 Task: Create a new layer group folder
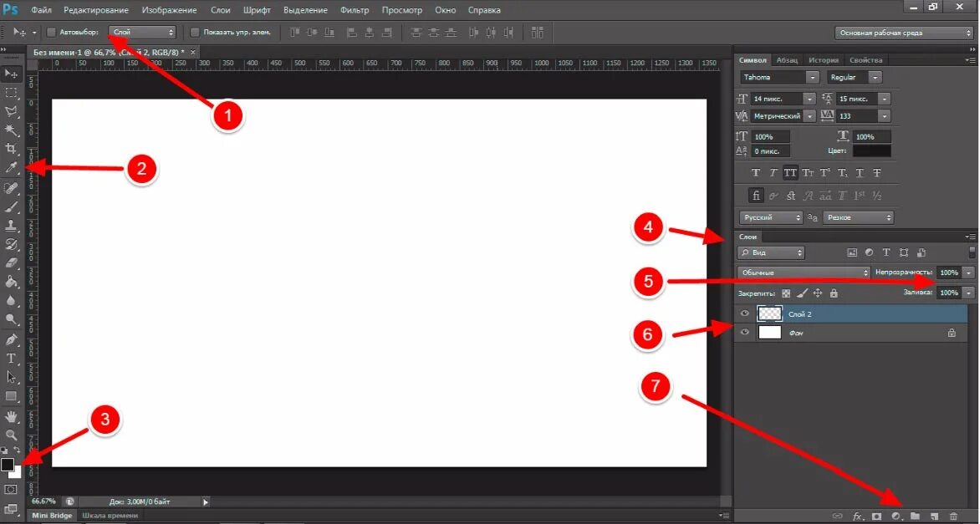[x=915, y=516]
